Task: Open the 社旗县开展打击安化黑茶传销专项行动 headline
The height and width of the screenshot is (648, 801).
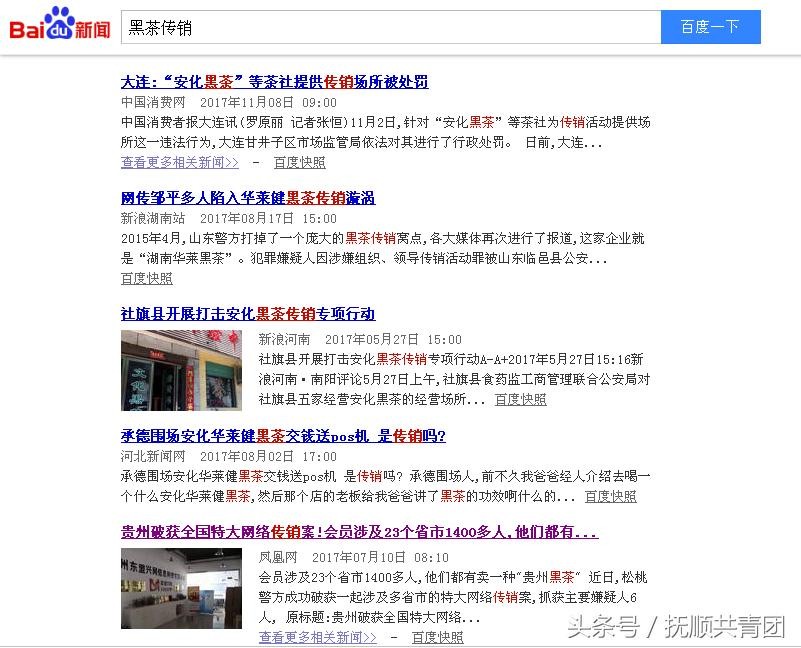Action: (x=248, y=314)
